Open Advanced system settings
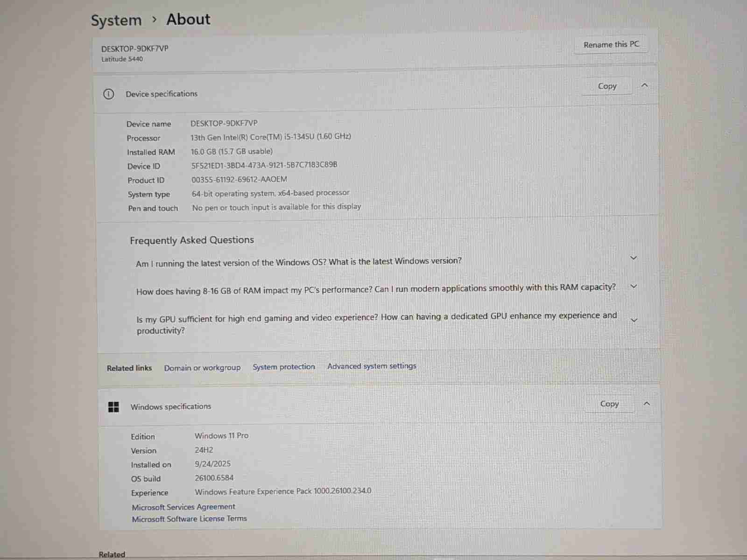This screenshot has height=560, width=747. [372, 366]
